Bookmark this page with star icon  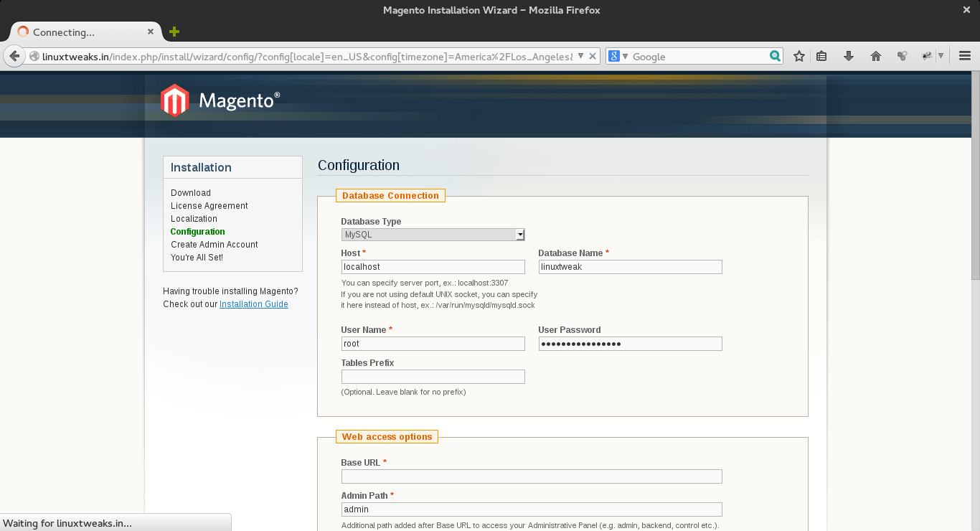tap(799, 56)
